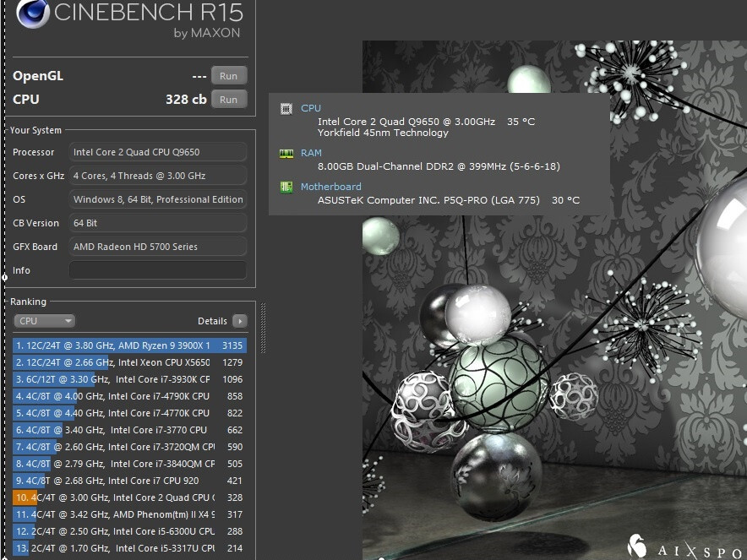Click the empty Info text field
The image size is (747, 560).
[x=158, y=270]
